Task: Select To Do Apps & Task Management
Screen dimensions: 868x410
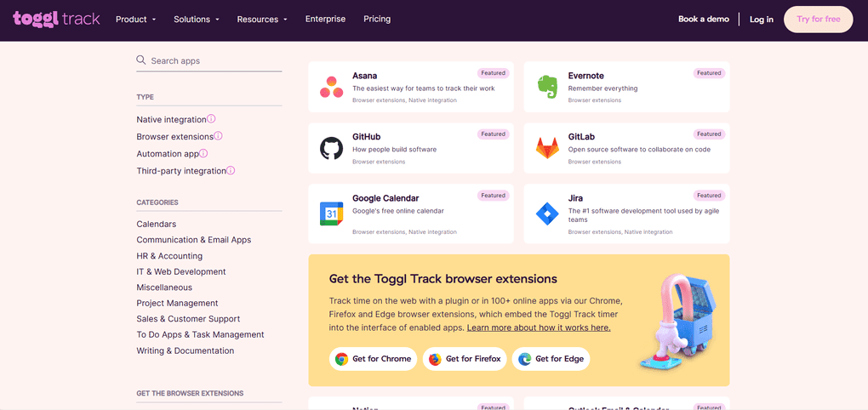Action: pos(200,335)
